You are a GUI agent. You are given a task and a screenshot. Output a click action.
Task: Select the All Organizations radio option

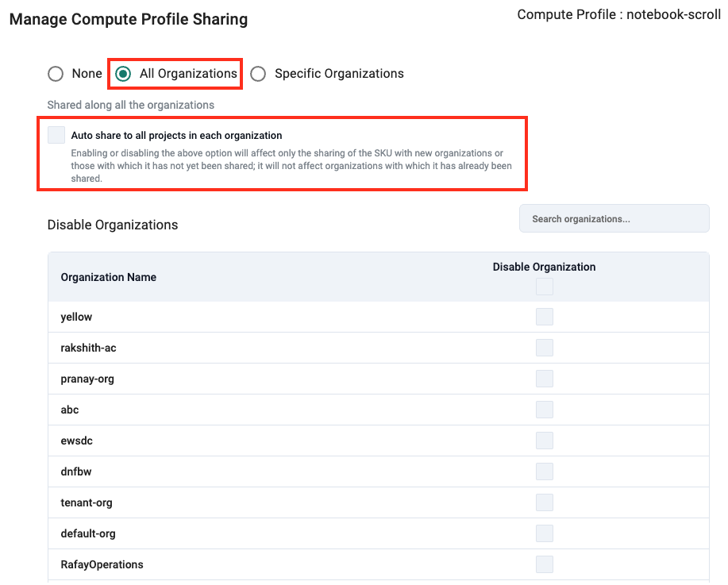coord(123,74)
